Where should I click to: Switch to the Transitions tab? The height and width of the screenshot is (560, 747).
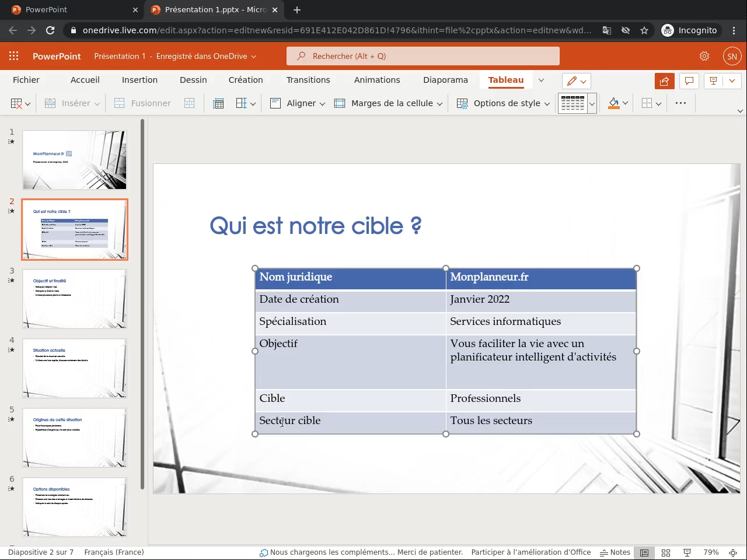tap(308, 80)
